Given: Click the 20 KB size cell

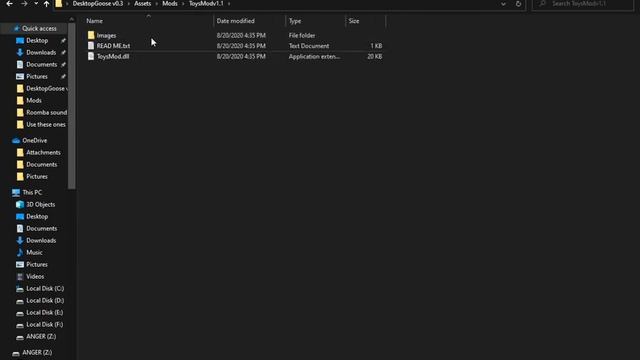Looking at the screenshot, I should click(x=374, y=56).
